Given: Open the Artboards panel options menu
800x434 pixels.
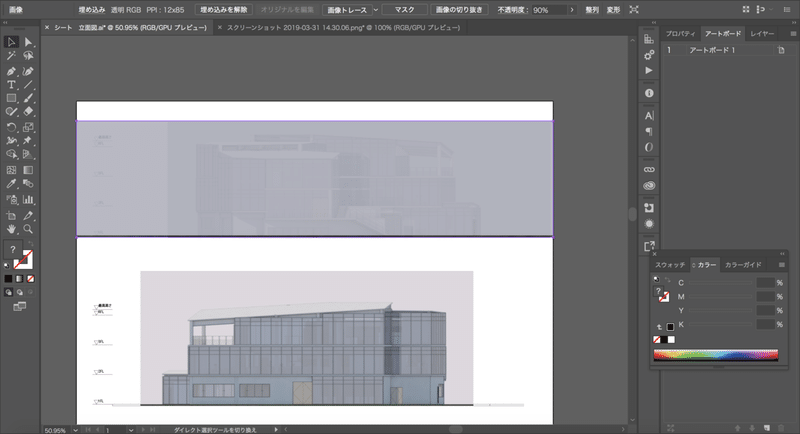Looking at the screenshot, I should pyautogui.click(x=793, y=34).
